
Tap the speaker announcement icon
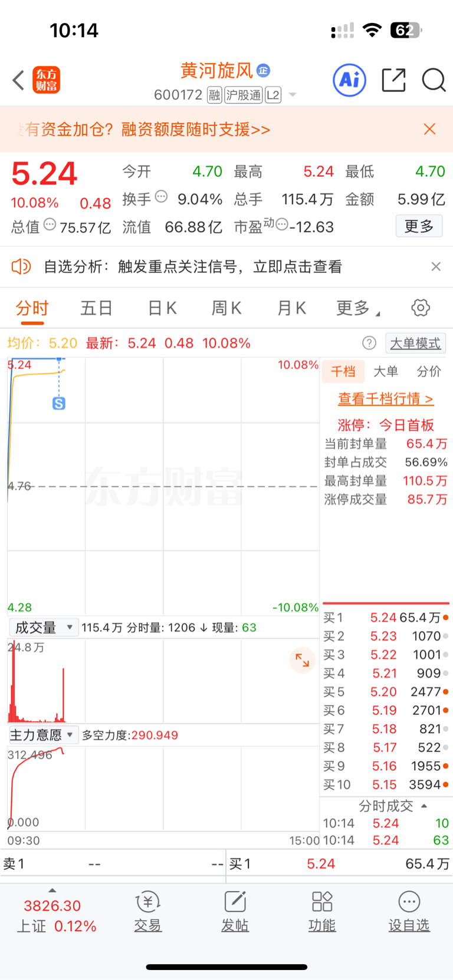point(21,267)
